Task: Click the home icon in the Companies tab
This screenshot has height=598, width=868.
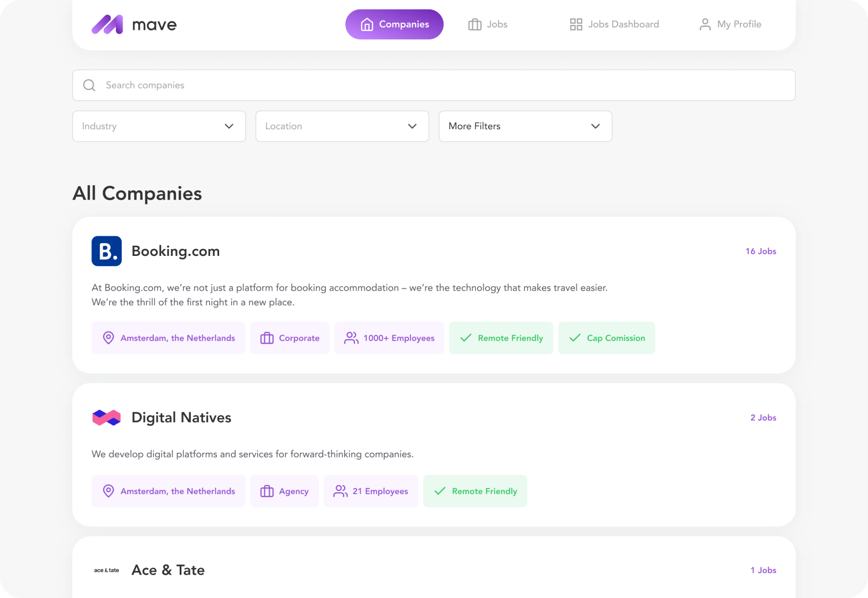Action: click(x=367, y=24)
